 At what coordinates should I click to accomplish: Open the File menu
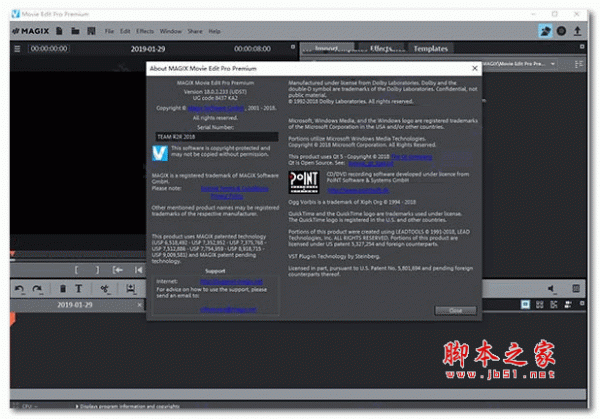(109, 31)
